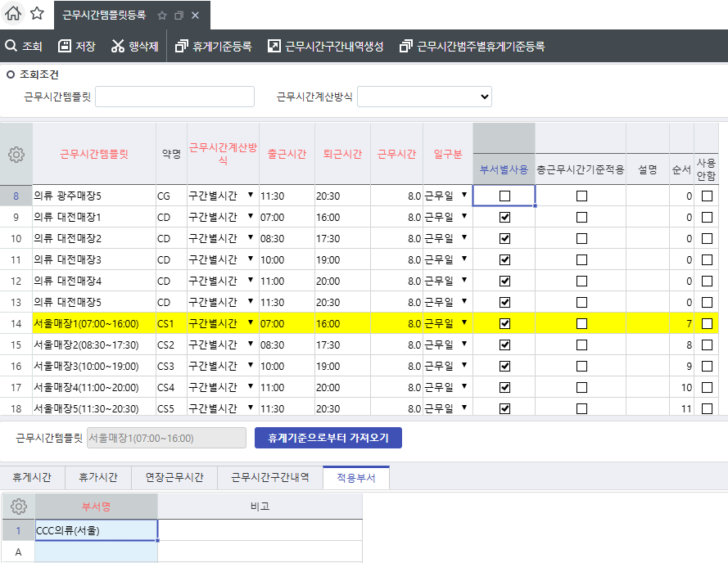Screen dimensions: 728x563
Task: Click 휴게기준으로부터 가져오기 button
Action: click(x=328, y=438)
